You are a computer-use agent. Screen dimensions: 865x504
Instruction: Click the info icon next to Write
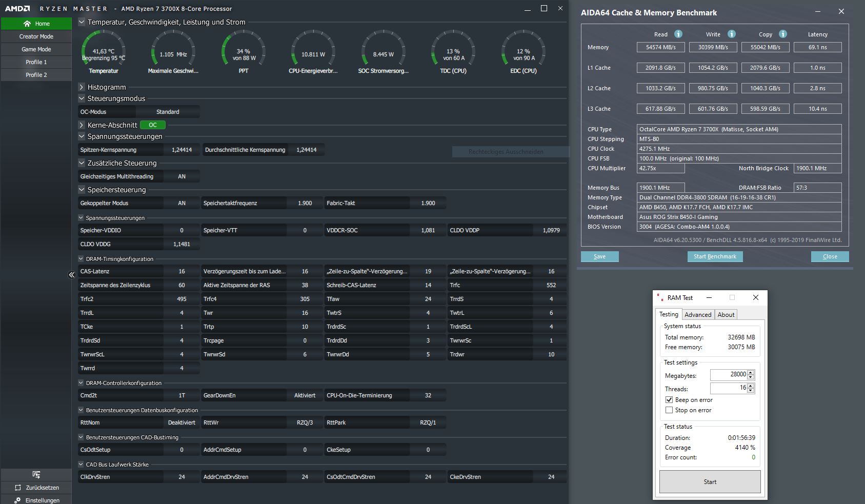tap(732, 34)
